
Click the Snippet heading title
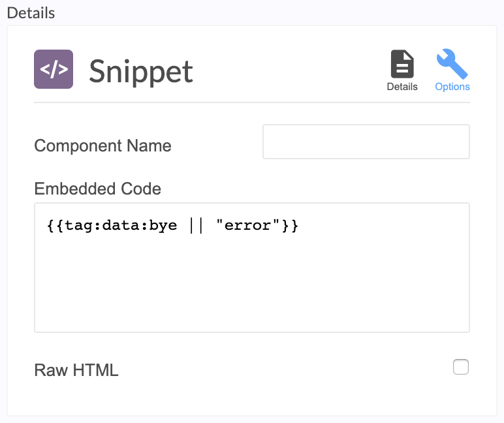point(141,71)
